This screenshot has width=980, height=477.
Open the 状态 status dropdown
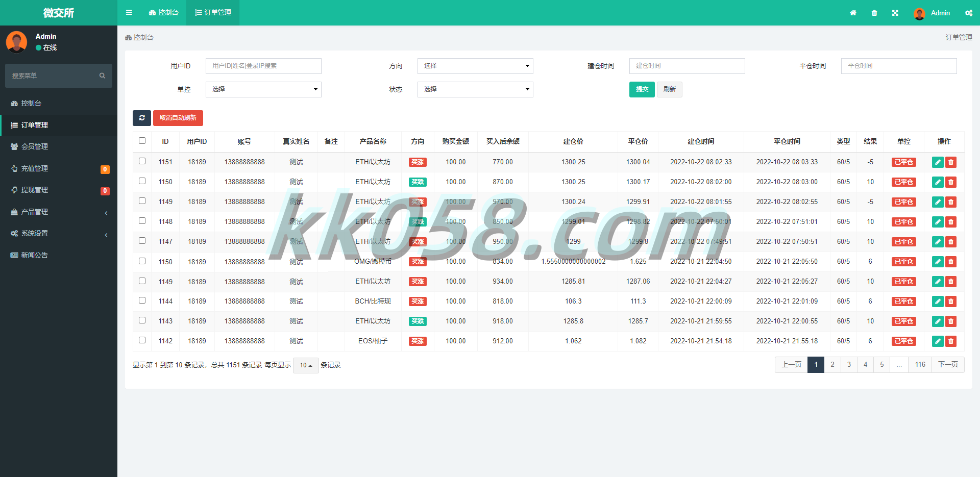pos(475,89)
